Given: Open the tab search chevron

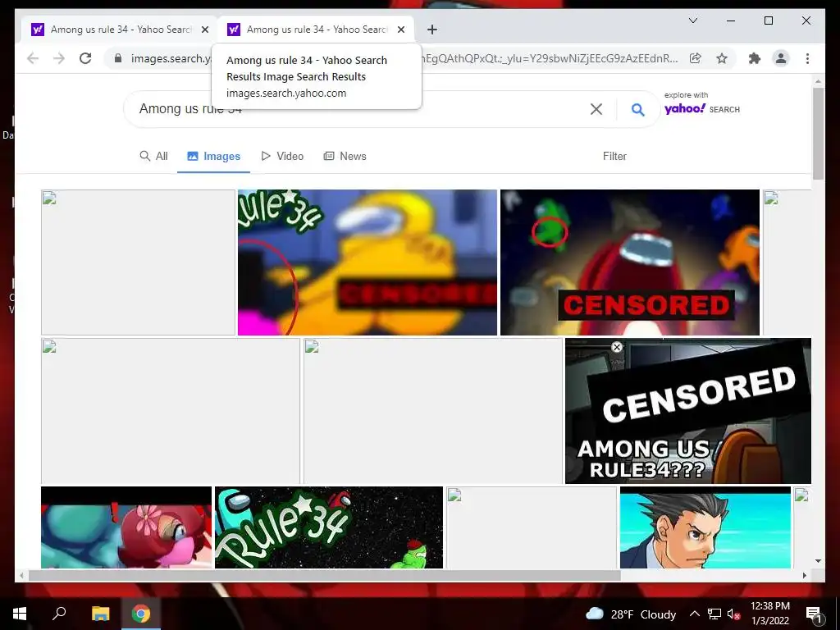Looking at the screenshot, I should pyautogui.click(x=692, y=21).
